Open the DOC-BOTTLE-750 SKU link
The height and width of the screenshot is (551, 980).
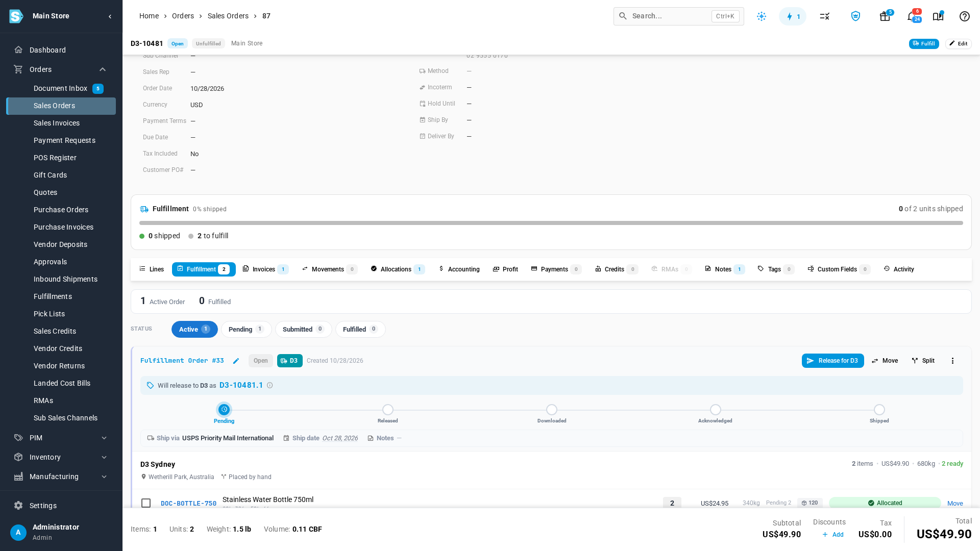coord(188,504)
